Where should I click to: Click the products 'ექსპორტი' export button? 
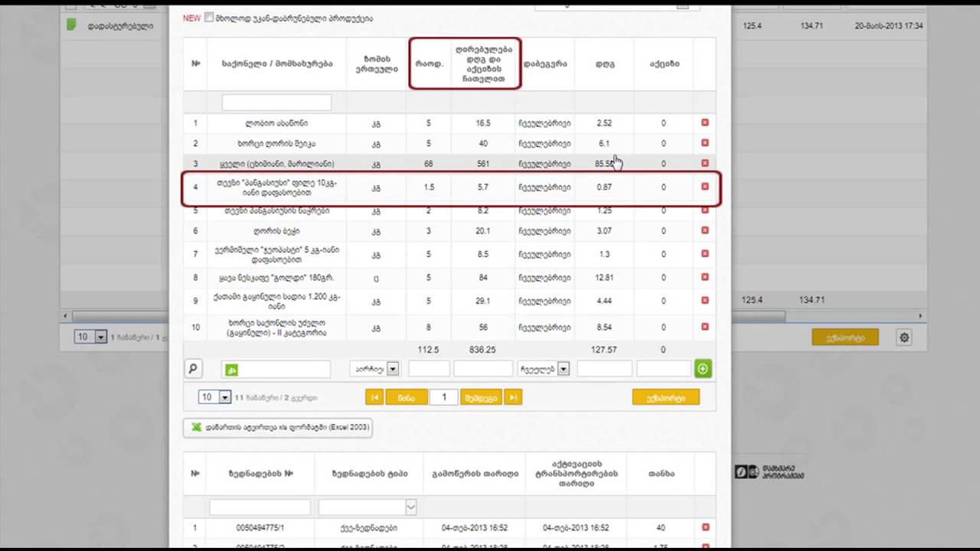[666, 397]
